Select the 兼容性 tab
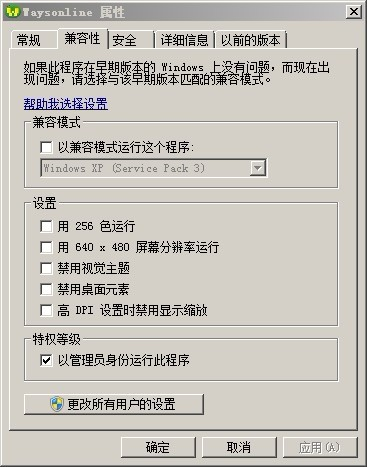The image size is (367, 467). tap(82, 39)
